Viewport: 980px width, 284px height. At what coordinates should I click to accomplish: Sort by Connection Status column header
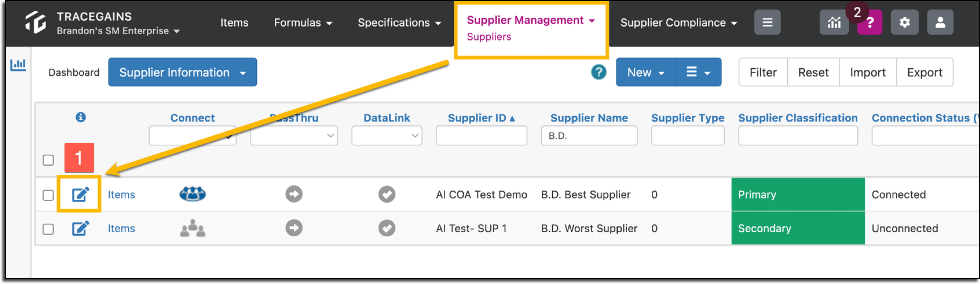[925, 118]
